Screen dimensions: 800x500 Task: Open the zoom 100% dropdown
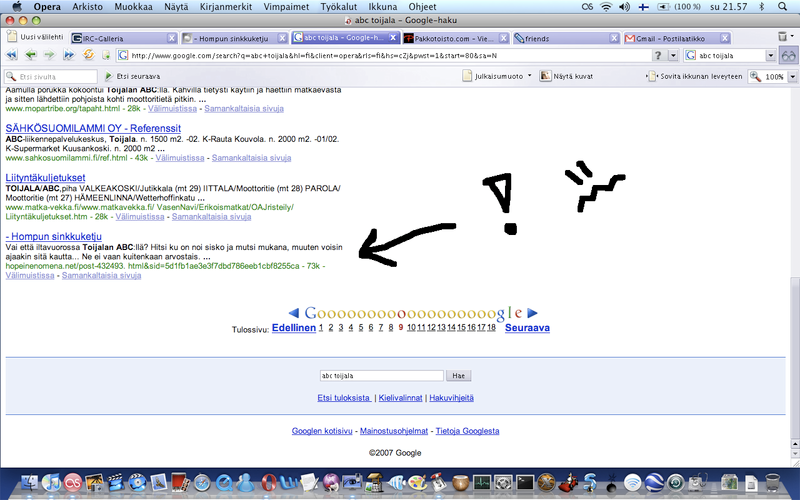click(792, 77)
